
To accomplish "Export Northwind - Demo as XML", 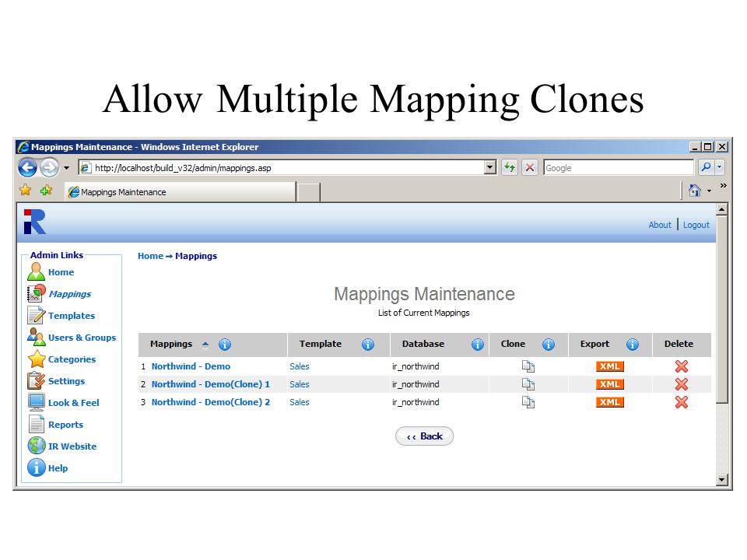I will [610, 366].
